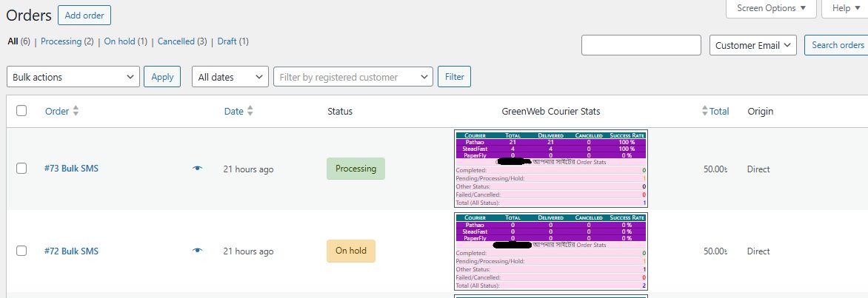Click the Direct origin of order #73
Screen dimensions: 868x298
(x=758, y=169)
